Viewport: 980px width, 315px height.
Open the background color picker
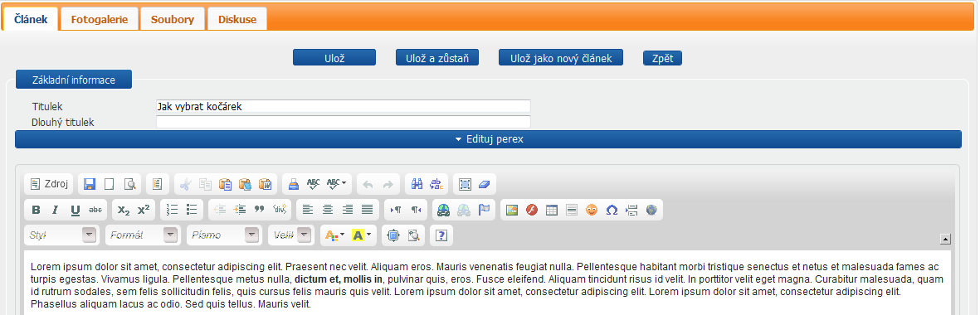(362, 235)
